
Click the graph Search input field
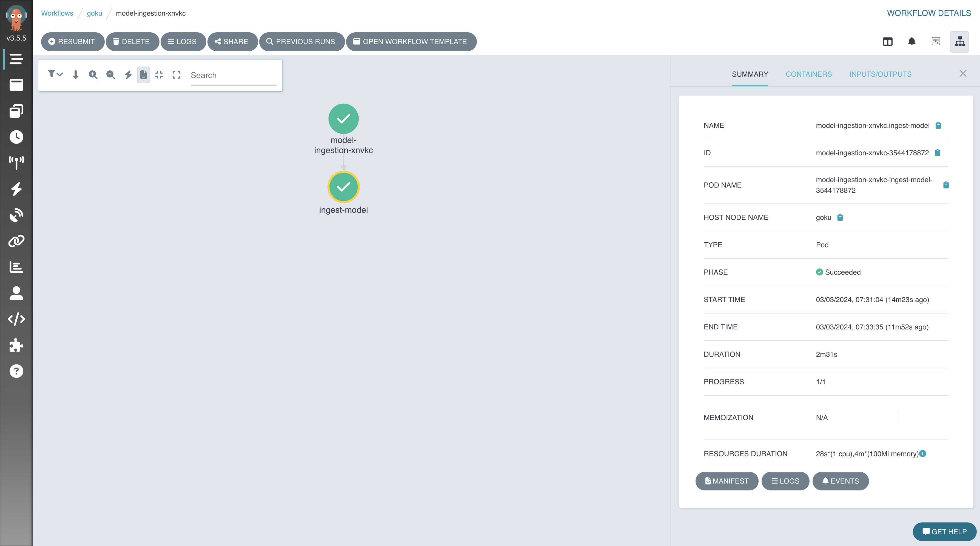(x=233, y=75)
